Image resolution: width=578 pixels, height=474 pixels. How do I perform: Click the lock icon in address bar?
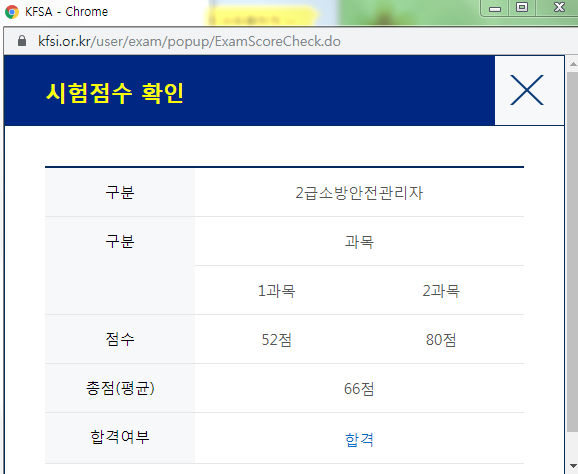(x=22, y=41)
